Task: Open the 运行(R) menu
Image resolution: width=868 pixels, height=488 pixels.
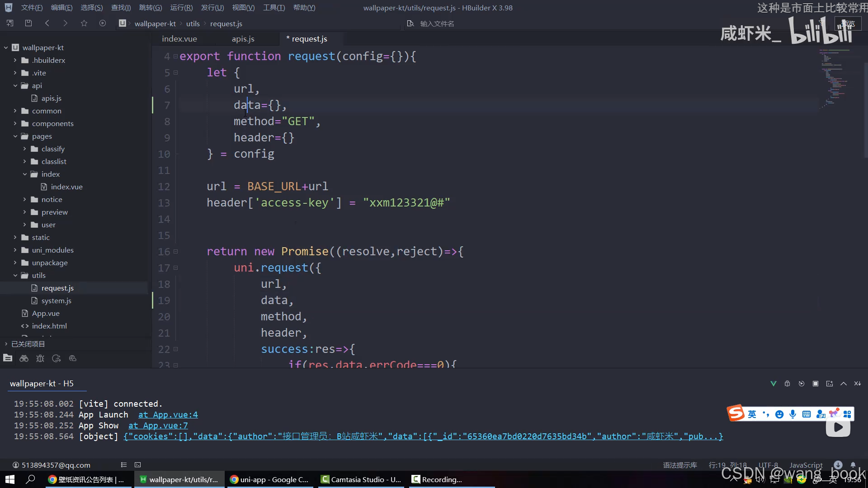Action: click(181, 8)
